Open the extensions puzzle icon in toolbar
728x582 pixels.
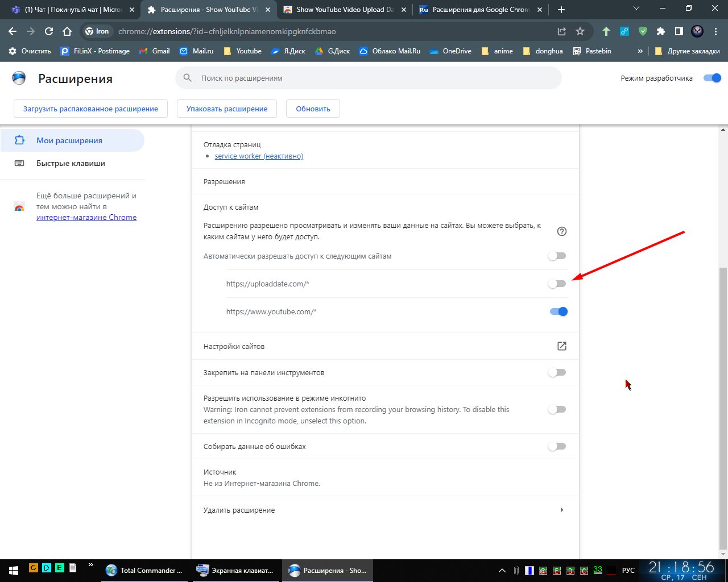coord(660,31)
